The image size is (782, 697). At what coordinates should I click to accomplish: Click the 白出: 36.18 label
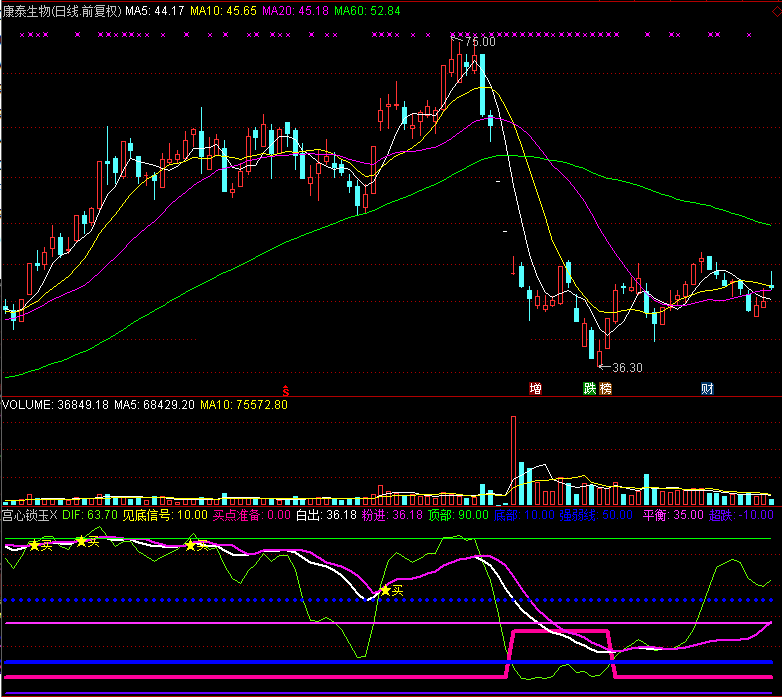(326, 515)
